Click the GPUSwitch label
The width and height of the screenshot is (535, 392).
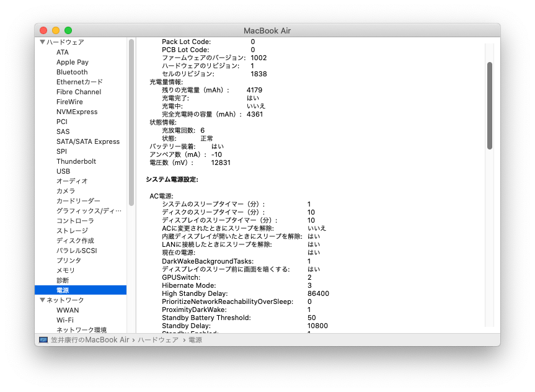pos(181,277)
